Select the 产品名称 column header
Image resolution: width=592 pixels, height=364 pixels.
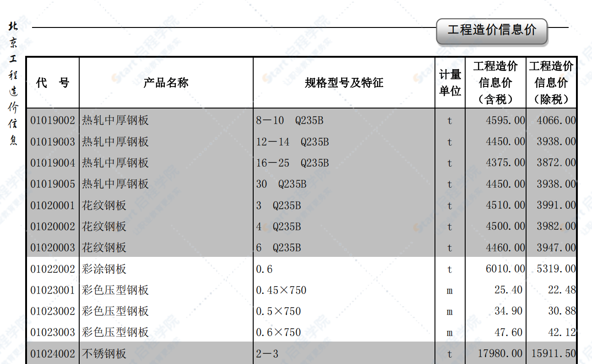click(166, 83)
